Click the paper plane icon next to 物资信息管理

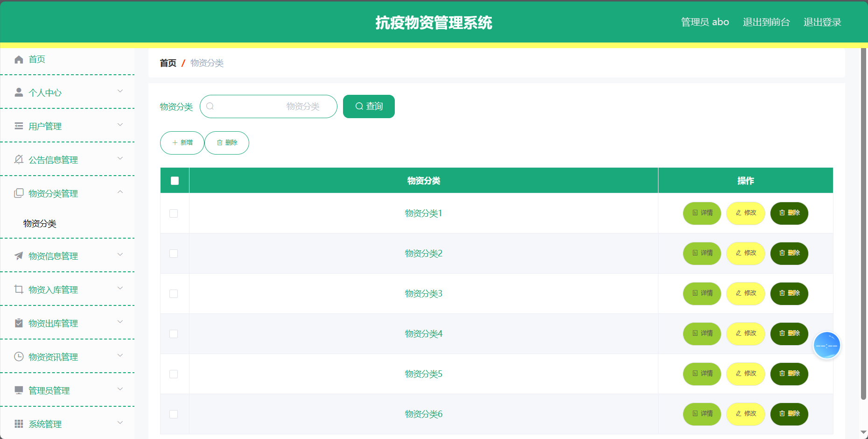pos(19,255)
